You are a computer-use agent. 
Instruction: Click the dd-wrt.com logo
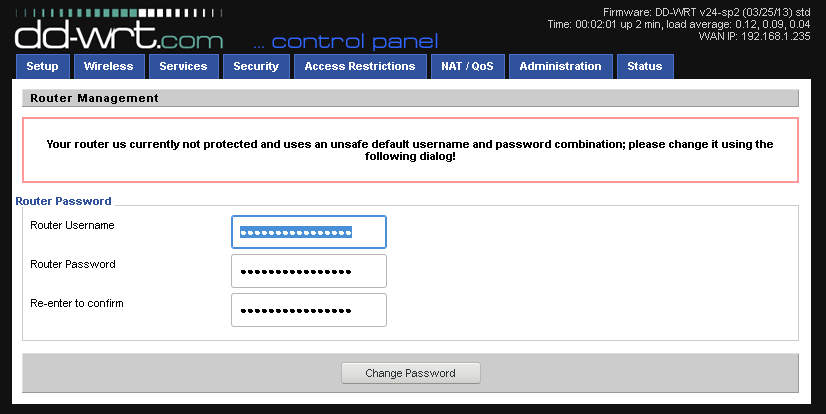click(x=119, y=29)
